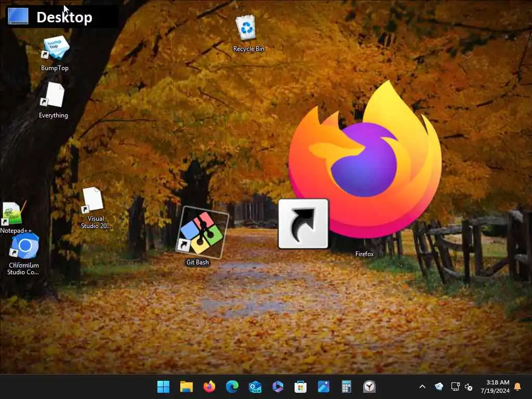Screen dimensions: 532x399
Task: Launch Firefox from the taskbar
Action: click(209, 387)
